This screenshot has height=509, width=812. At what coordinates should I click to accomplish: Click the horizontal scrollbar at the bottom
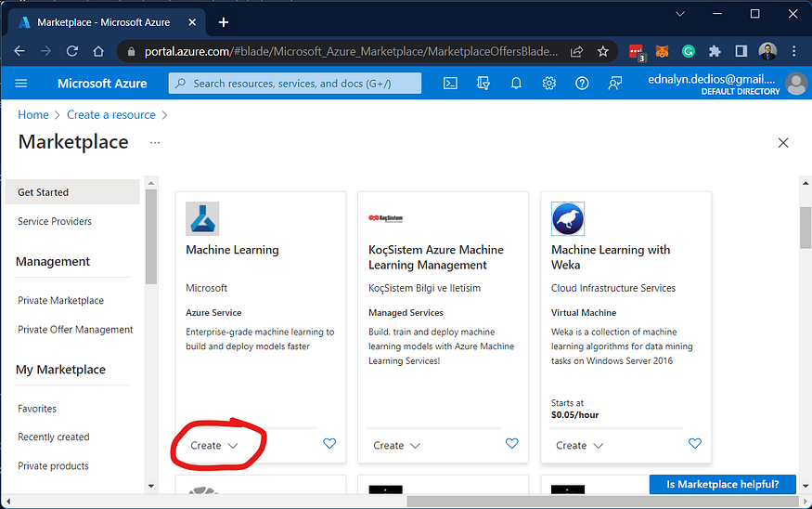pos(602,502)
